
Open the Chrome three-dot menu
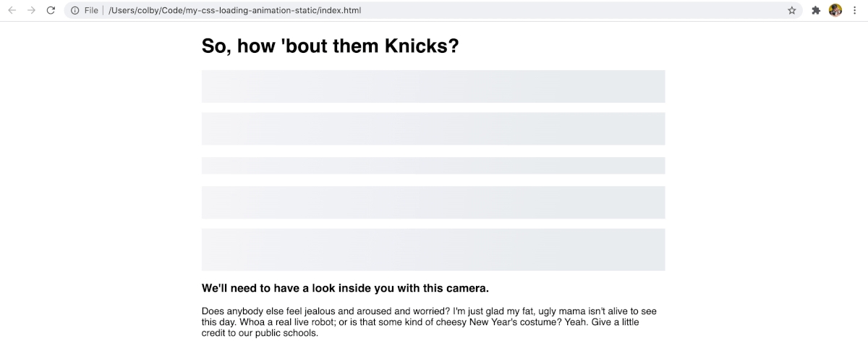[855, 11]
